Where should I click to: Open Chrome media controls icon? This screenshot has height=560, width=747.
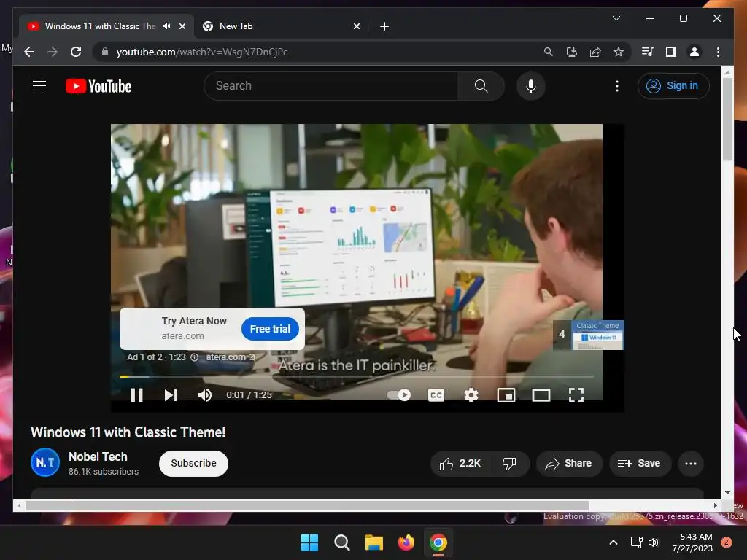648,52
